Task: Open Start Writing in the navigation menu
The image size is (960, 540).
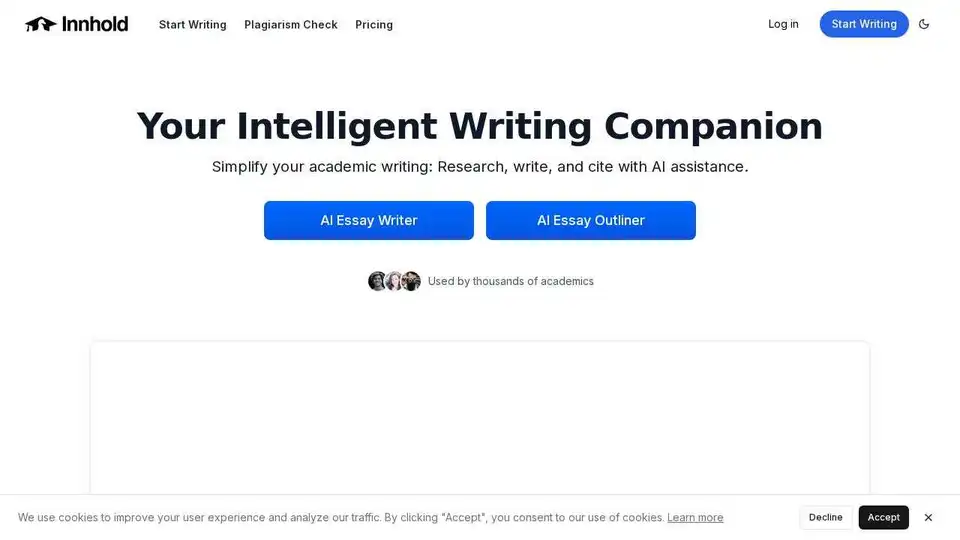Action: click(192, 24)
